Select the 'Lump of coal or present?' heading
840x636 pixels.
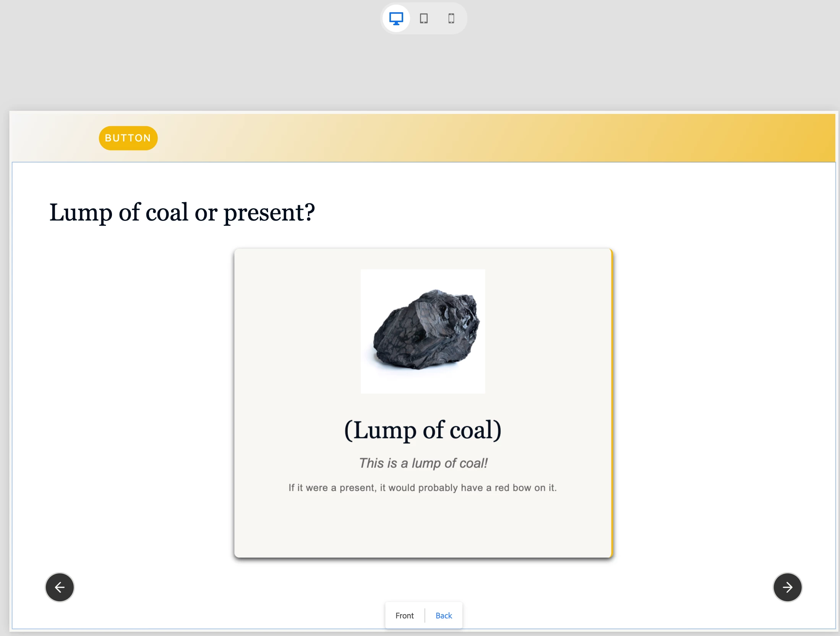click(182, 213)
